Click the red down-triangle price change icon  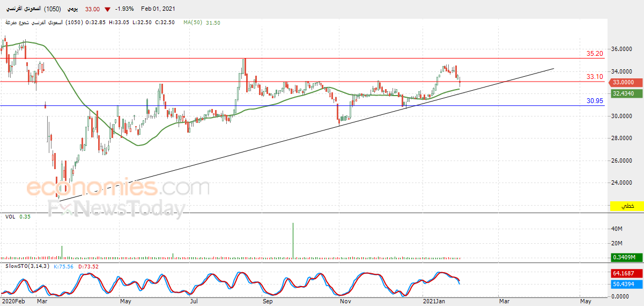(108, 9)
